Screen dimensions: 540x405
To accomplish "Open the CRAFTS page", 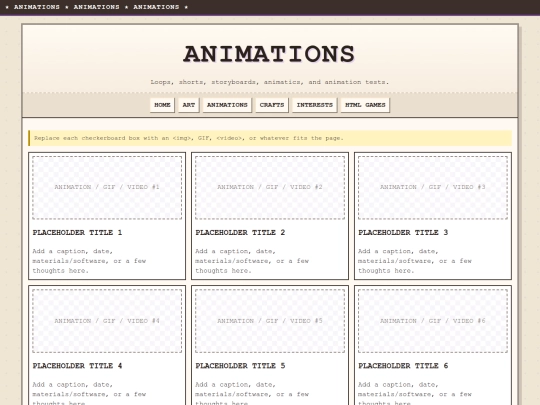I will click(x=272, y=105).
